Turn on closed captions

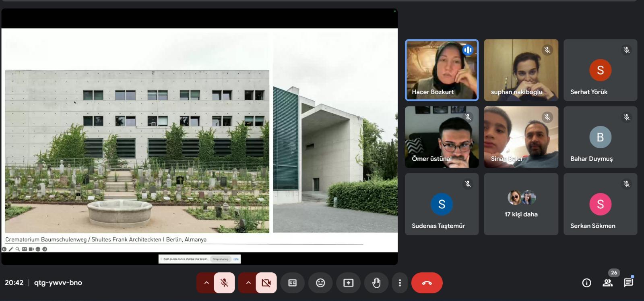click(x=293, y=283)
